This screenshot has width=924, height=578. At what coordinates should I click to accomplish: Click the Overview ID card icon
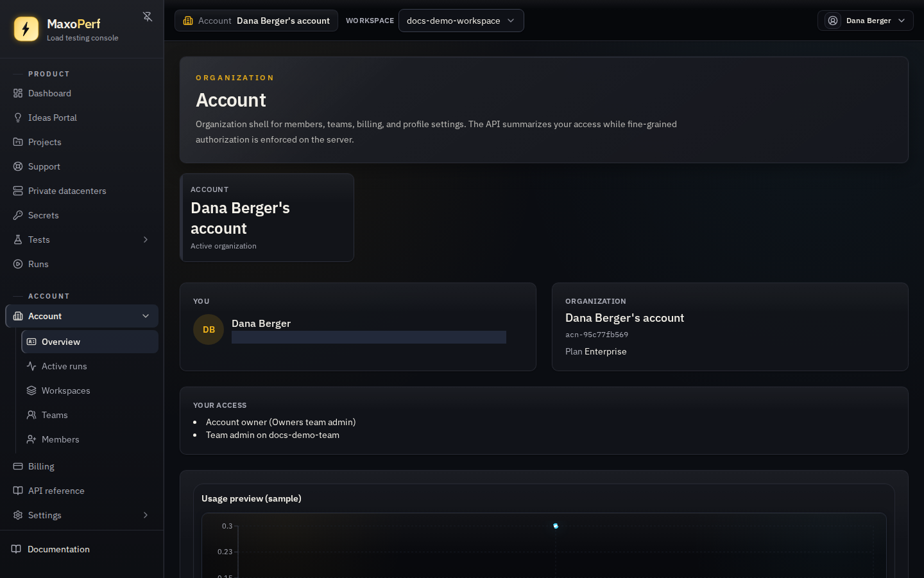(x=31, y=342)
